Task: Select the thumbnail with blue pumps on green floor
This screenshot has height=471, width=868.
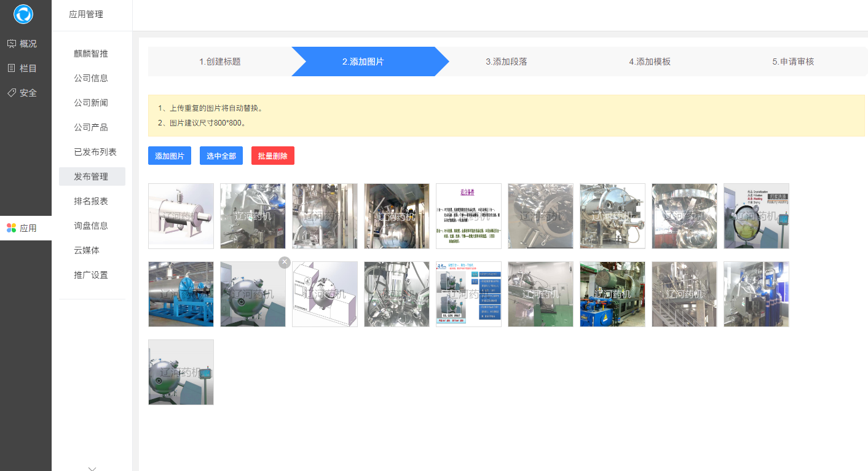Action: pyautogui.click(x=612, y=294)
